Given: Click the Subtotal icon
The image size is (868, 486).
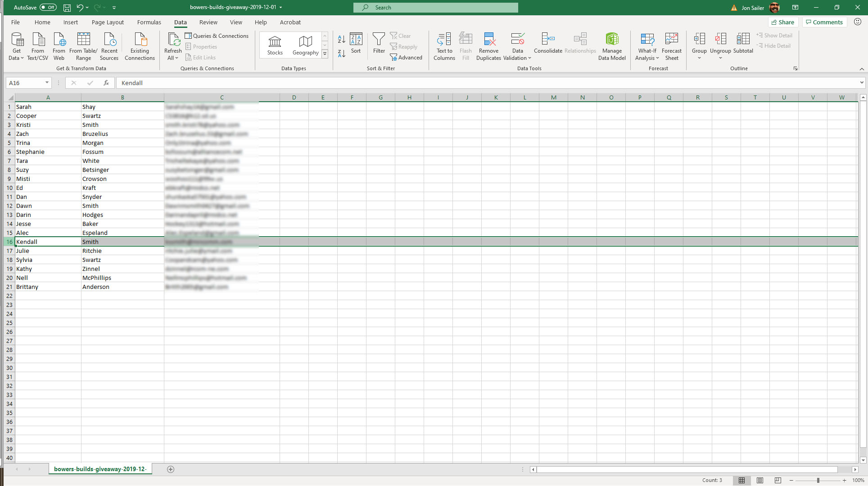Looking at the screenshot, I should (743, 40).
